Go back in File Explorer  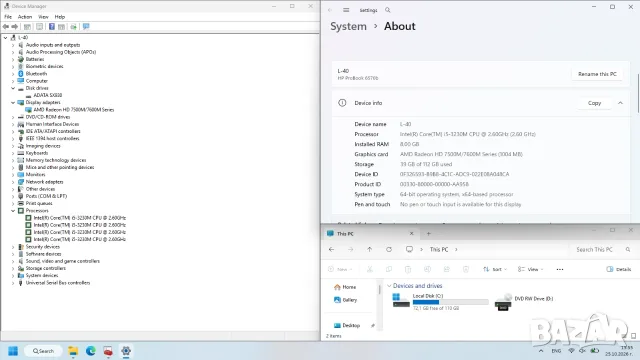tap(331, 249)
